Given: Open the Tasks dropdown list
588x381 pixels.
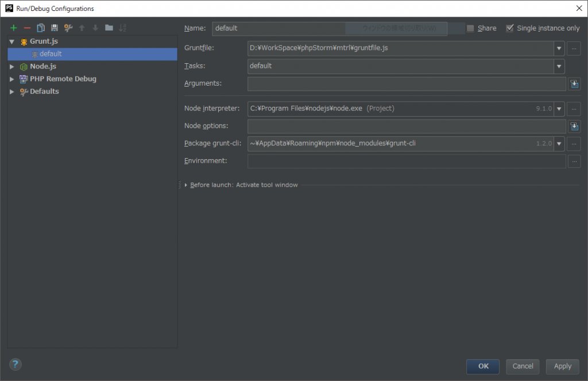Looking at the screenshot, I should (559, 66).
